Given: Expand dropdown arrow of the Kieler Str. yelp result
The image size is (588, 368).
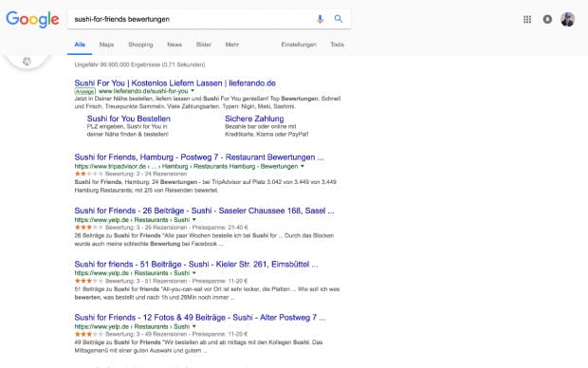Looking at the screenshot, I should pos(194,273).
